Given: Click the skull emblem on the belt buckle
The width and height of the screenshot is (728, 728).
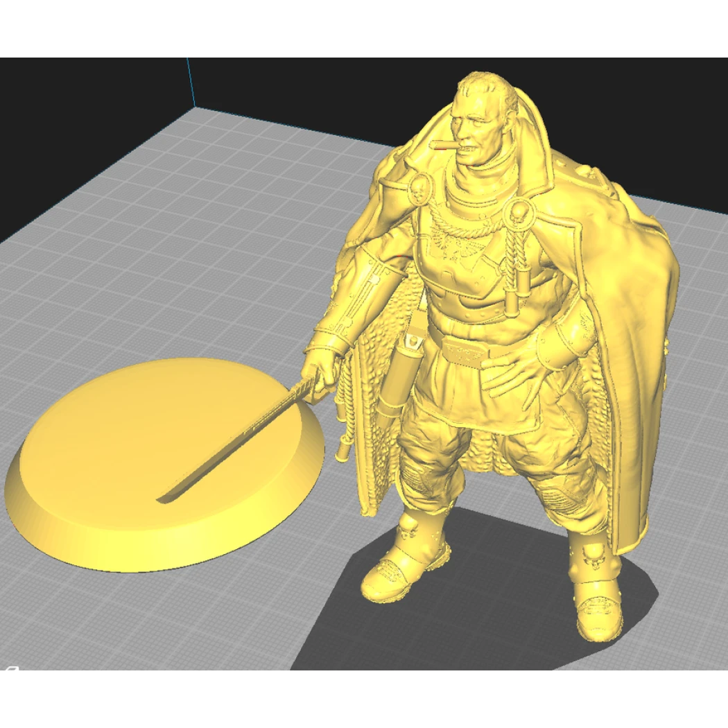Looking at the screenshot, I should tap(465, 352).
